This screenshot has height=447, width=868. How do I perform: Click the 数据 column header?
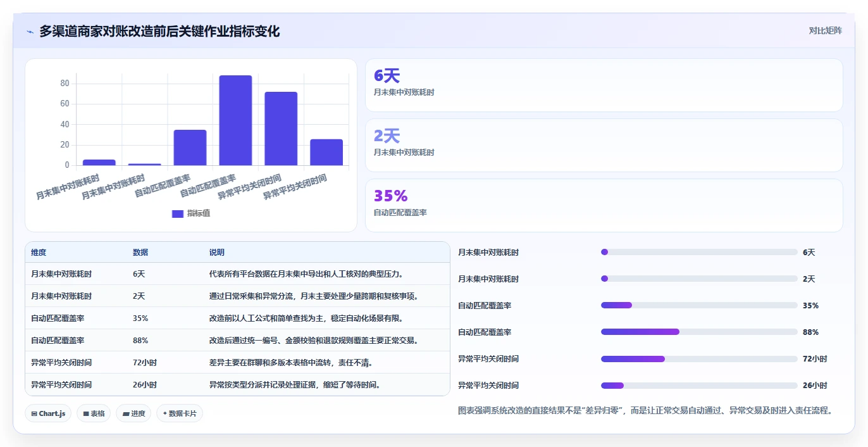click(140, 252)
